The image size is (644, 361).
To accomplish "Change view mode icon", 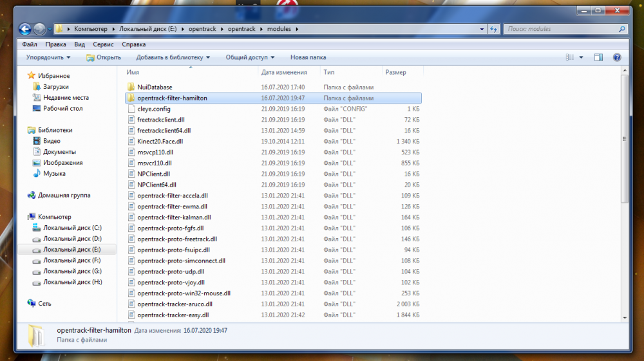I will pos(570,57).
